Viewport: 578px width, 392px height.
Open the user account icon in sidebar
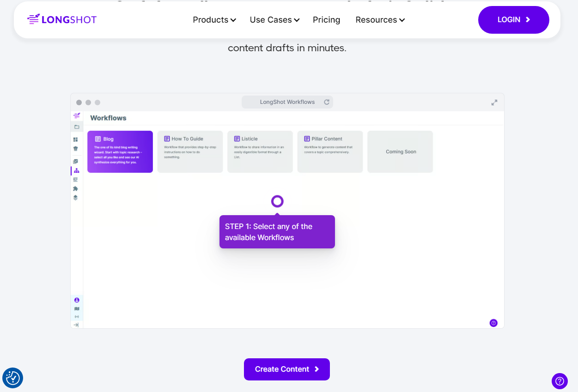(77, 300)
